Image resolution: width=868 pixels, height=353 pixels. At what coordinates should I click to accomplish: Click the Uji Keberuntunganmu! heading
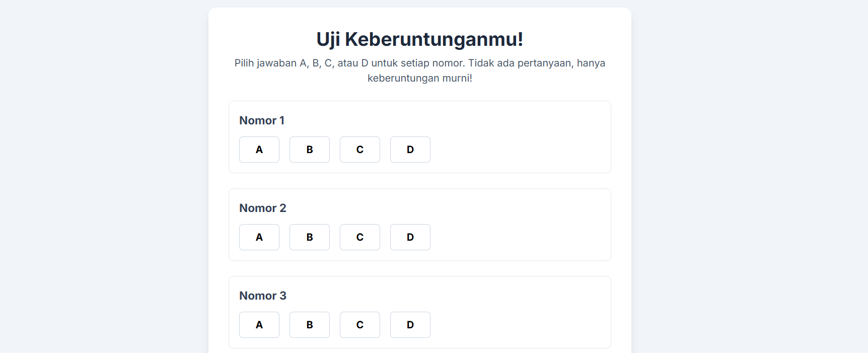click(419, 39)
